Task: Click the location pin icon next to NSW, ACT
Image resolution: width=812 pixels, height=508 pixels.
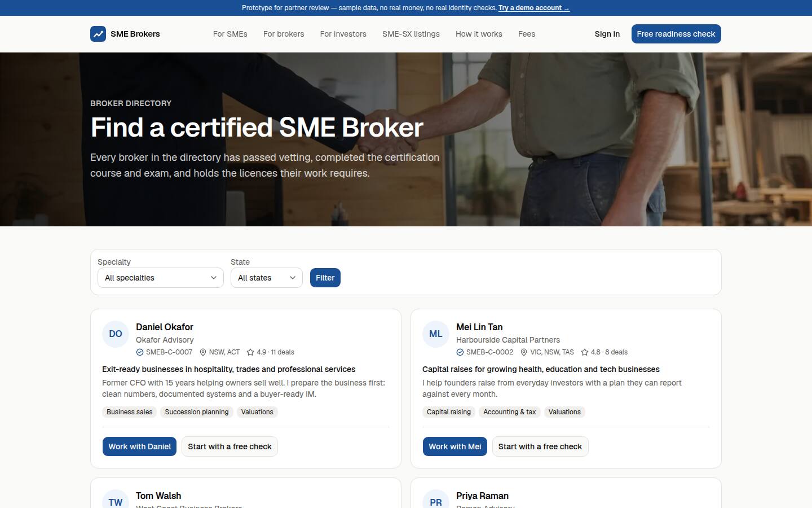Action: 203,352
